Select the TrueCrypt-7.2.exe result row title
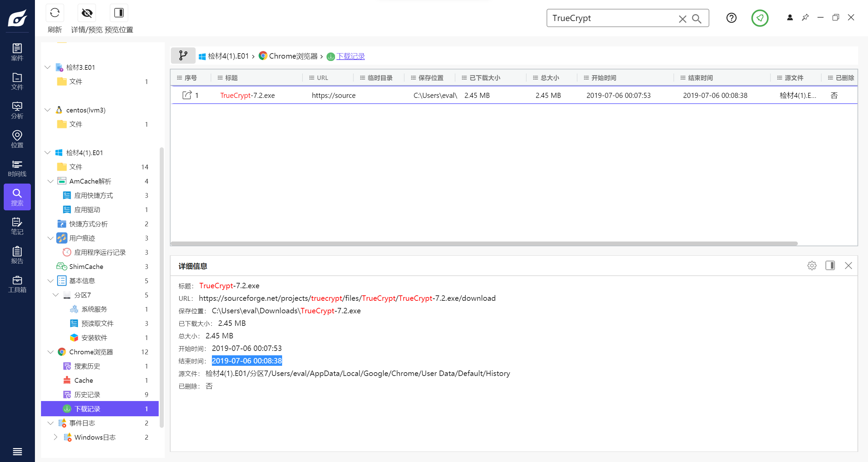The width and height of the screenshot is (868, 462). click(x=248, y=95)
